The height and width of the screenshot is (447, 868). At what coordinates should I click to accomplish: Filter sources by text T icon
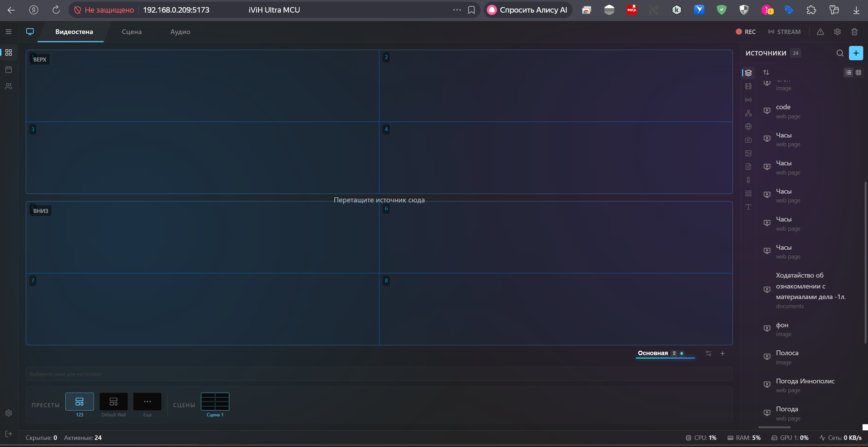pos(748,207)
